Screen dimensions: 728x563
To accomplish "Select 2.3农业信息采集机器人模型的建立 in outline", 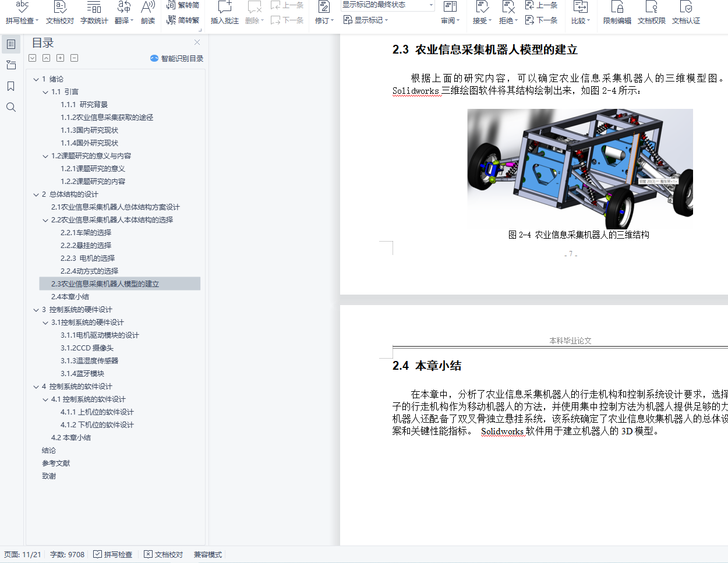I will click(119, 284).
